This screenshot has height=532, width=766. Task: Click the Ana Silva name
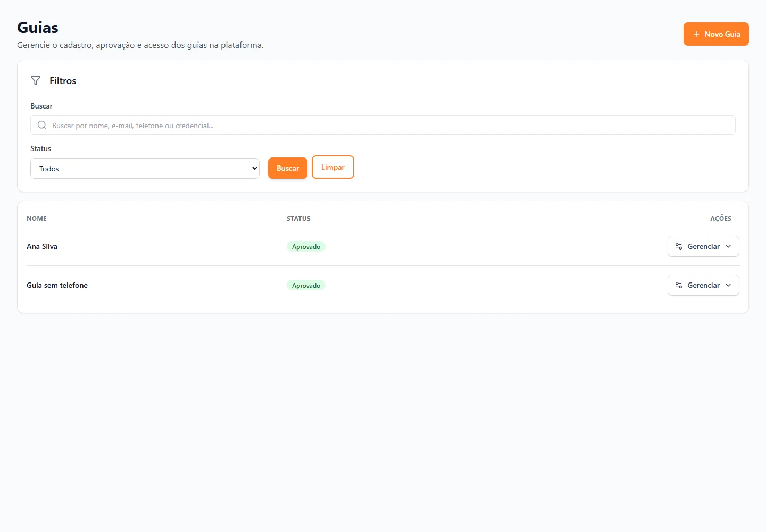tap(42, 246)
